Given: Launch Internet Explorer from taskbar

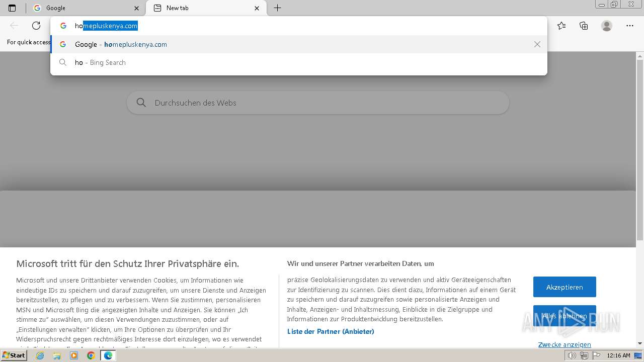Looking at the screenshot, I should point(40,355).
